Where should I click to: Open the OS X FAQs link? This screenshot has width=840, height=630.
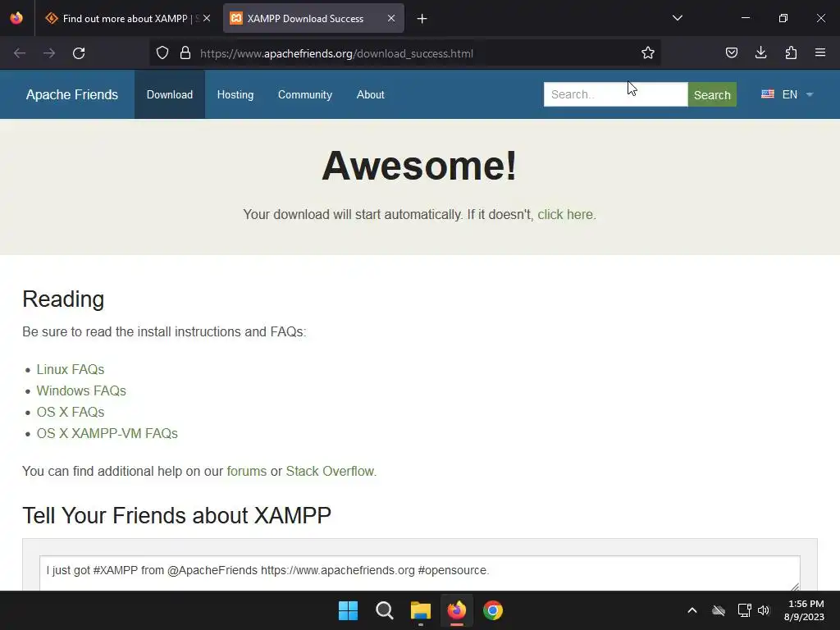[71, 412]
